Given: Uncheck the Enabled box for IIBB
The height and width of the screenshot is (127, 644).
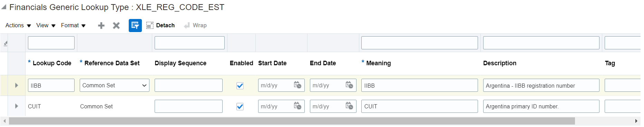Looking at the screenshot, I should 240,86.
